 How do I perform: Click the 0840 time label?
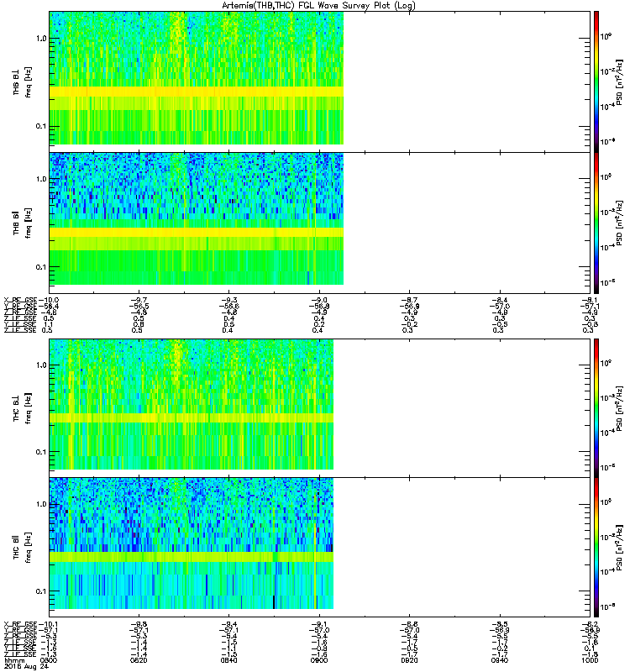(228, 660)
